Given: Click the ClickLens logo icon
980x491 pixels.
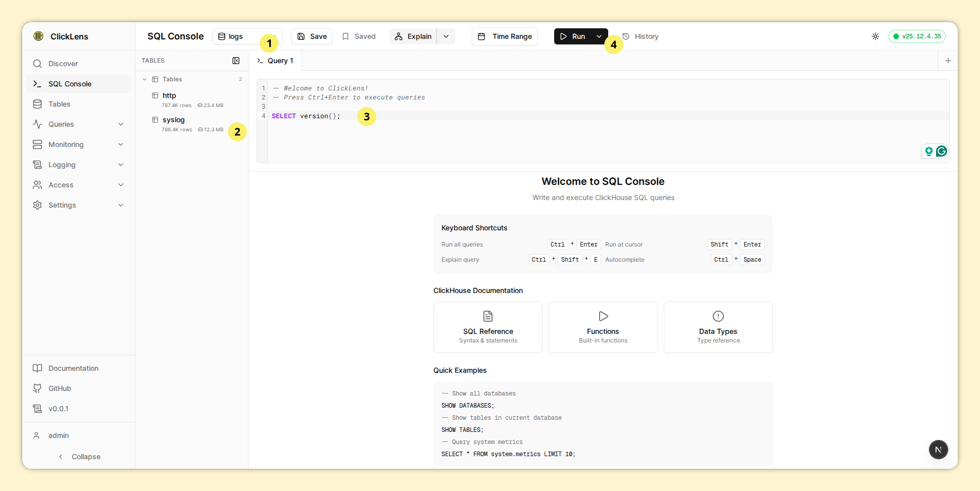Looking at the screenshot, I should tap(38, 36).
